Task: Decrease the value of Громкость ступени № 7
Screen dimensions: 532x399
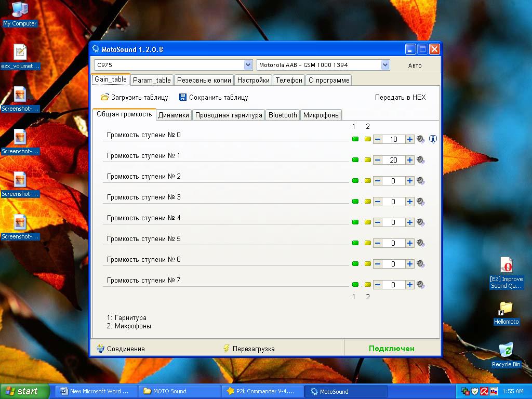Action: pyautogui.click(x=378, y=285)
